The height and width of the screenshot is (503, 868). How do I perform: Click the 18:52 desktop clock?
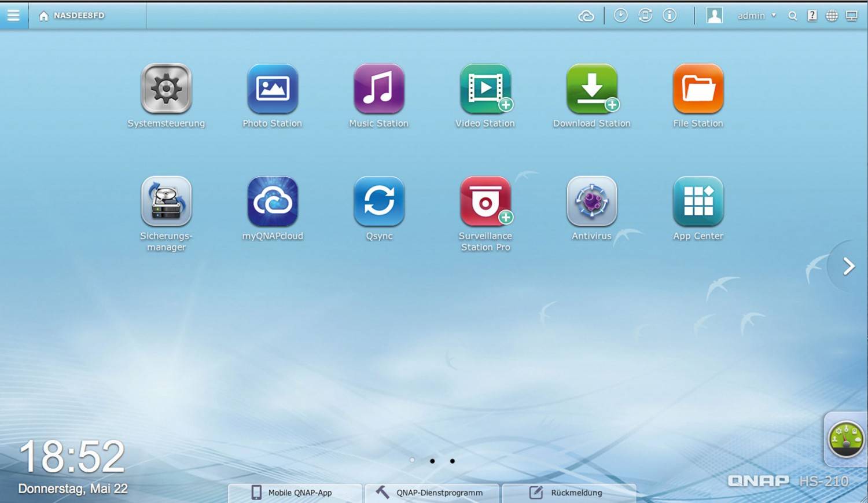tap(72, 457)
